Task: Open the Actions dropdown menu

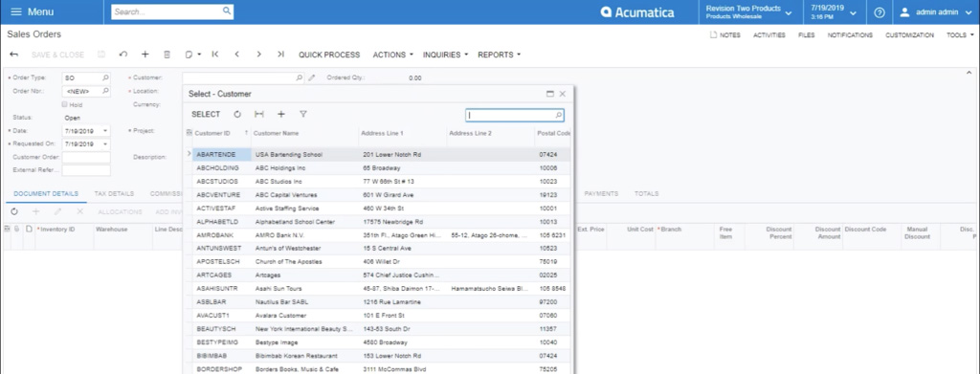Action: click(x=393, y=55)
